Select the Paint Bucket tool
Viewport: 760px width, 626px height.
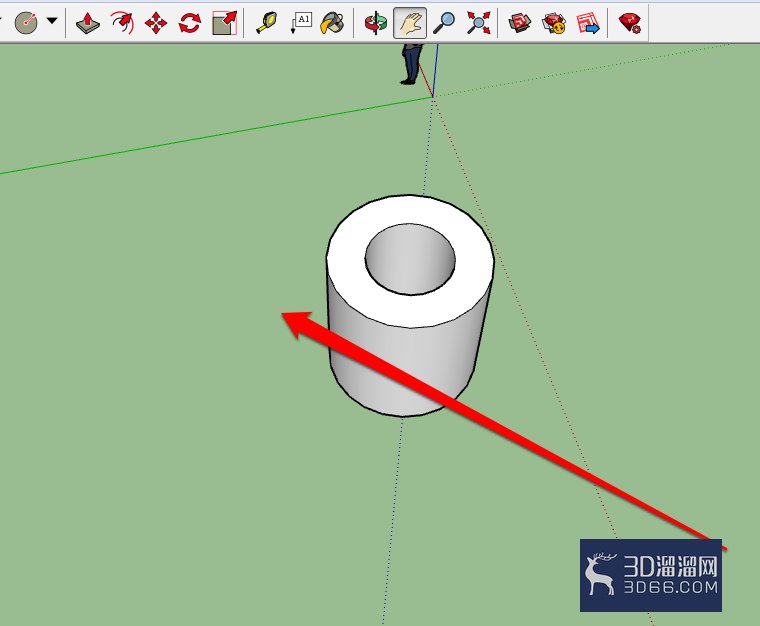[333, 23]
